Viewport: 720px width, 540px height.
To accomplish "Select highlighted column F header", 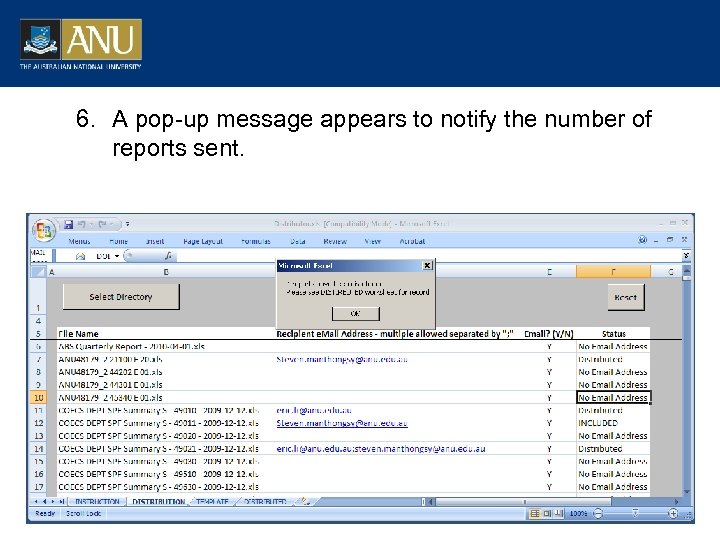I will [x=613, y=272].
